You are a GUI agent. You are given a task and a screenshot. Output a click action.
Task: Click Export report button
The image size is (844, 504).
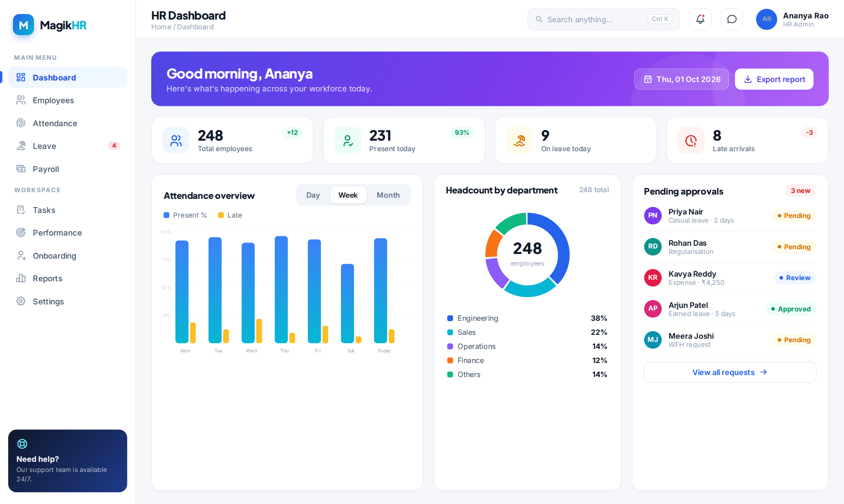click(774, 79)
